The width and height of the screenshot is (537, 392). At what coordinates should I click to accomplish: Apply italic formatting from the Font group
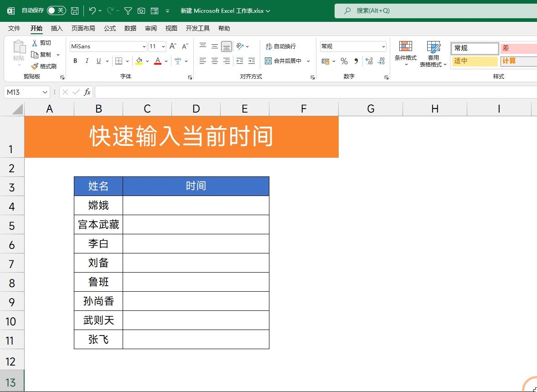(x=87, y=61)
